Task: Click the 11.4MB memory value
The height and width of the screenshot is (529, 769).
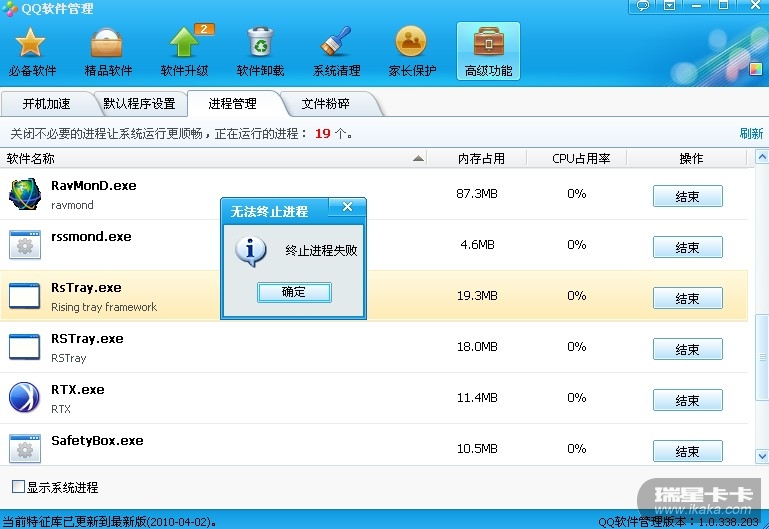Action: click(477, 398)
